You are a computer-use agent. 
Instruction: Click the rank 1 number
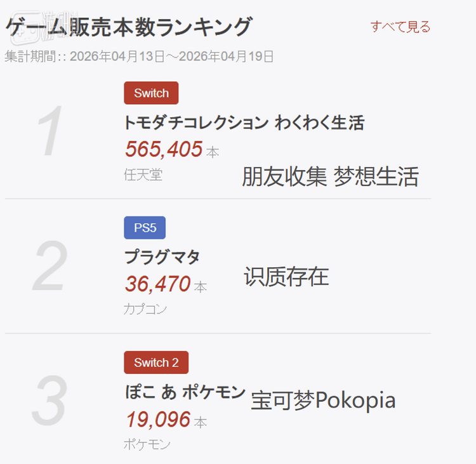point(50,131)
